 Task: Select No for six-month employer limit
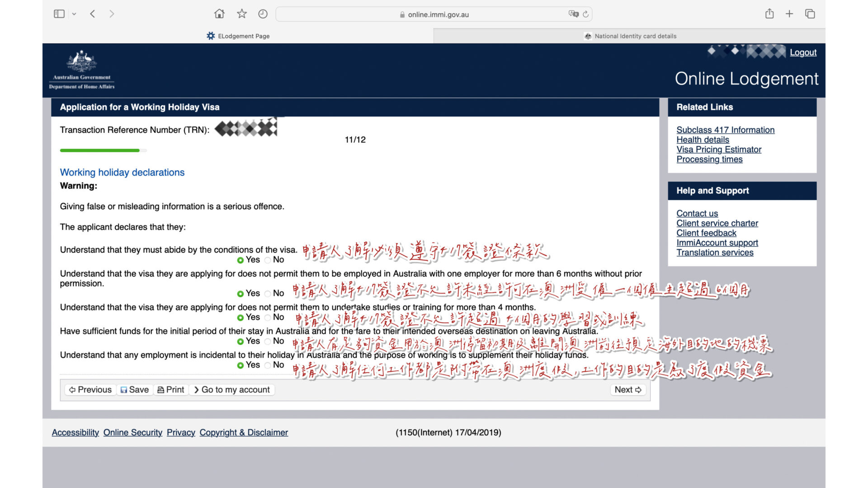coord(268,294)
